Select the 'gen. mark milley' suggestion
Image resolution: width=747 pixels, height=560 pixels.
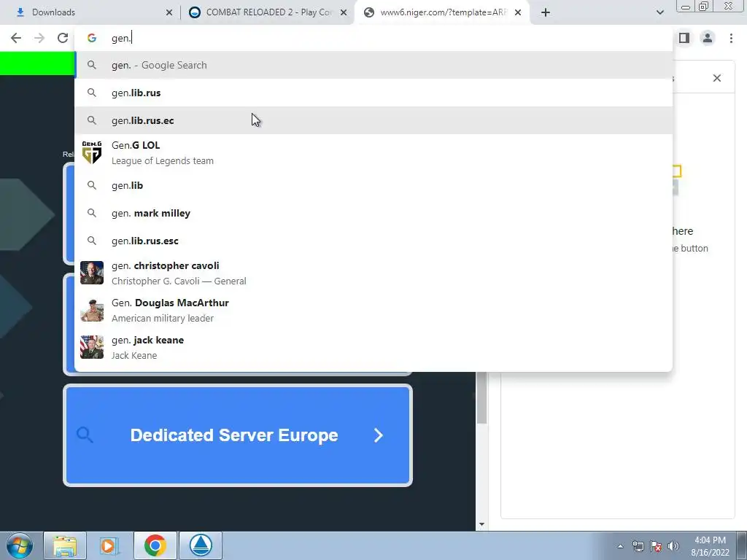(373, 213)
